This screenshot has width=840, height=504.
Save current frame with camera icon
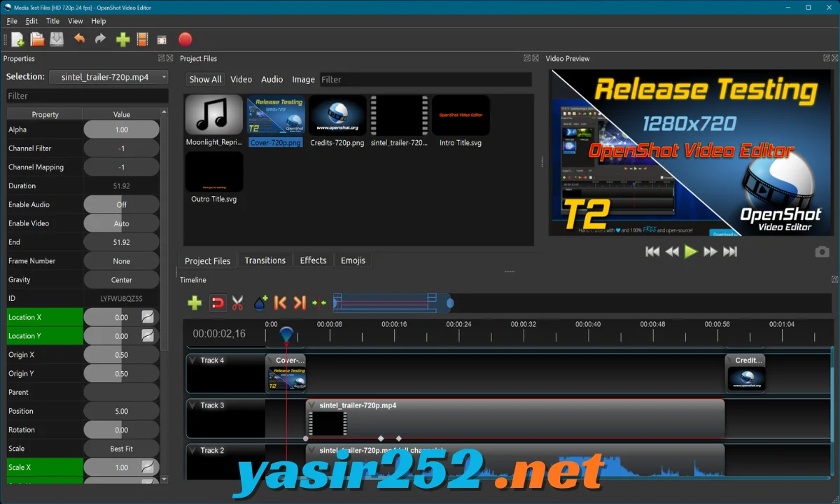822,252
